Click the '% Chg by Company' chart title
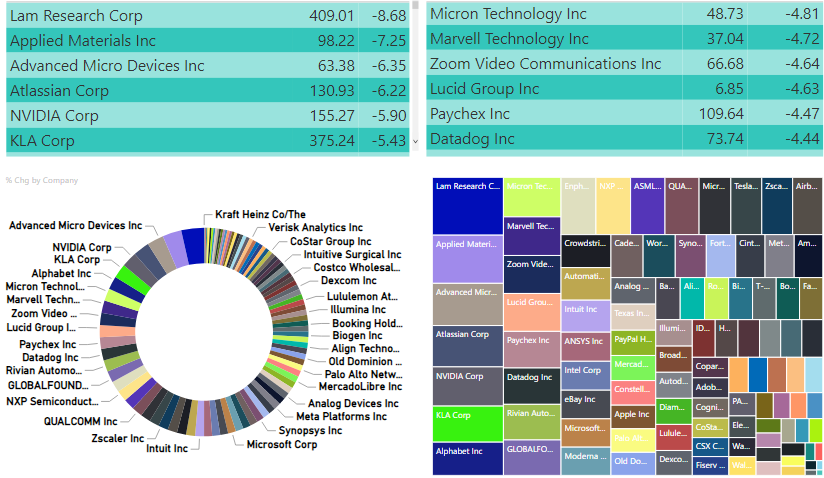 [x=42, y=180]
